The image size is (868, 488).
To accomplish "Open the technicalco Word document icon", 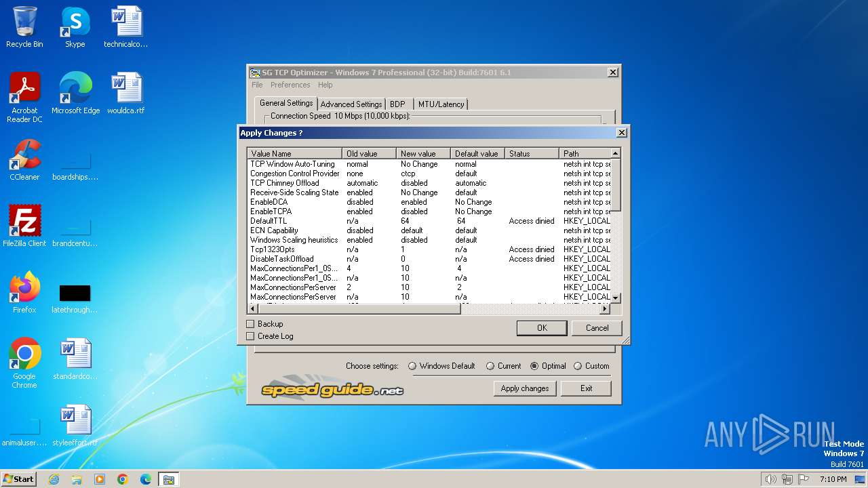I will (126, 27).
